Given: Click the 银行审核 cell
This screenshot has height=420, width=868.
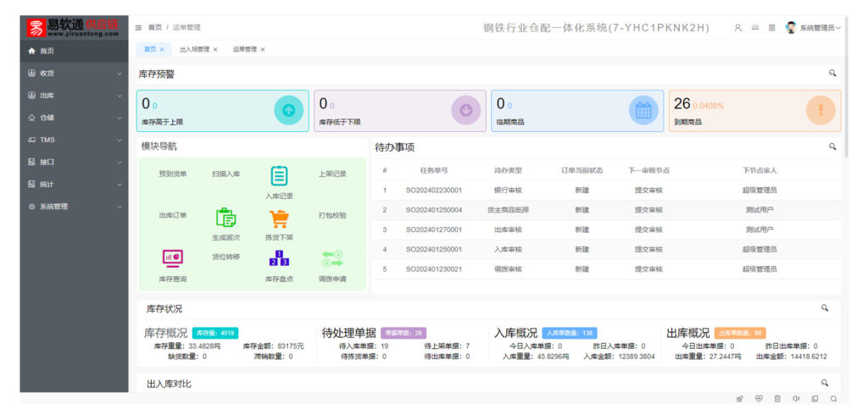Looking at the screenshot, I should coord(508,191).
